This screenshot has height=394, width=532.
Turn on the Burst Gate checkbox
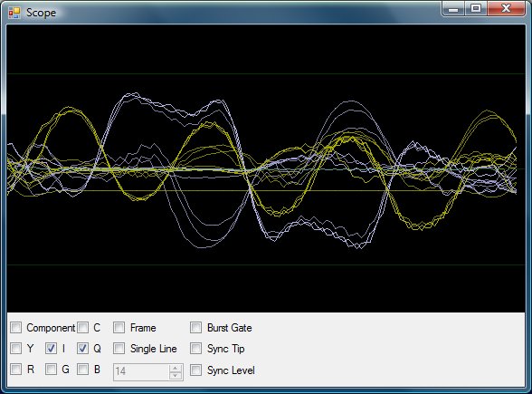pyautogui.click(x=195, y=328)
